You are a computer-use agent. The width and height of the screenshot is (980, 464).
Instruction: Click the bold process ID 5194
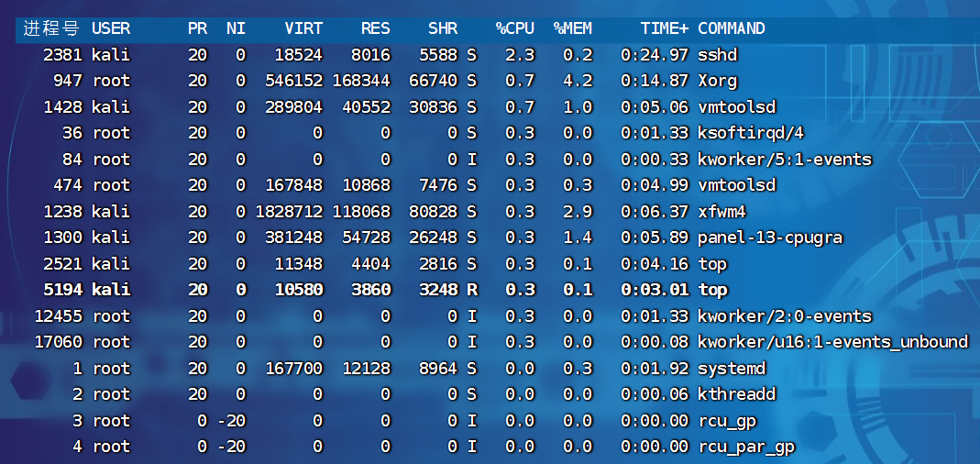pos(63,290)
